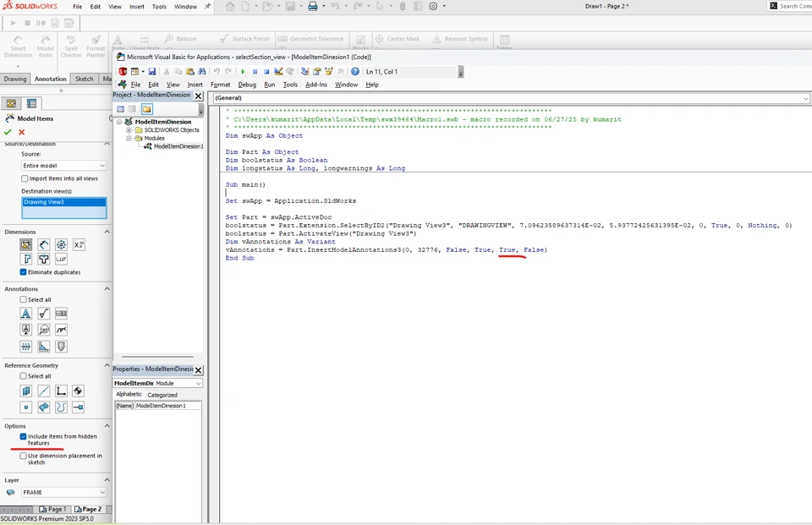Open VBA Help question mark icon
Image resolution: width=812 pixels, height=525 pixels.
tap(354, 72)
